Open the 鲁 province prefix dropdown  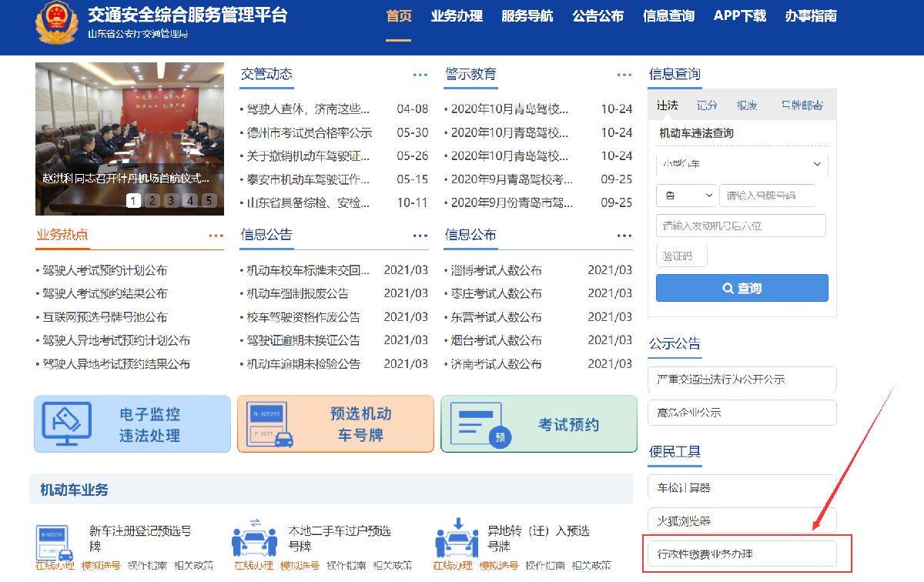(x=685, y=196)
